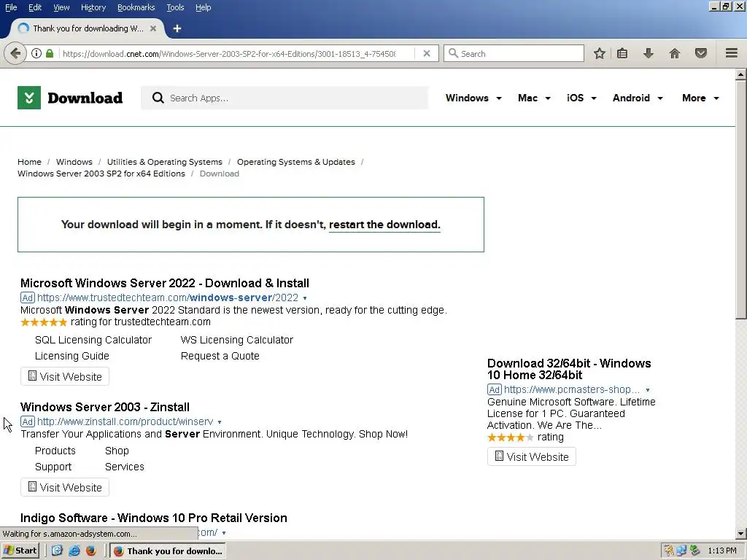
Task: Click the Ad badge for pcmasters-shop
Action: tap(494, 389)
